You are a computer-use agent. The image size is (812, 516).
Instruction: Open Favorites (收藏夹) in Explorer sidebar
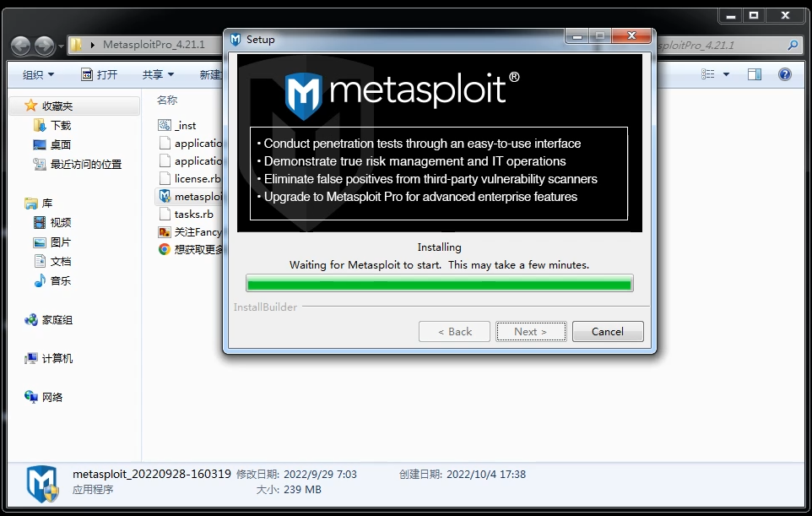pos(57,106)
